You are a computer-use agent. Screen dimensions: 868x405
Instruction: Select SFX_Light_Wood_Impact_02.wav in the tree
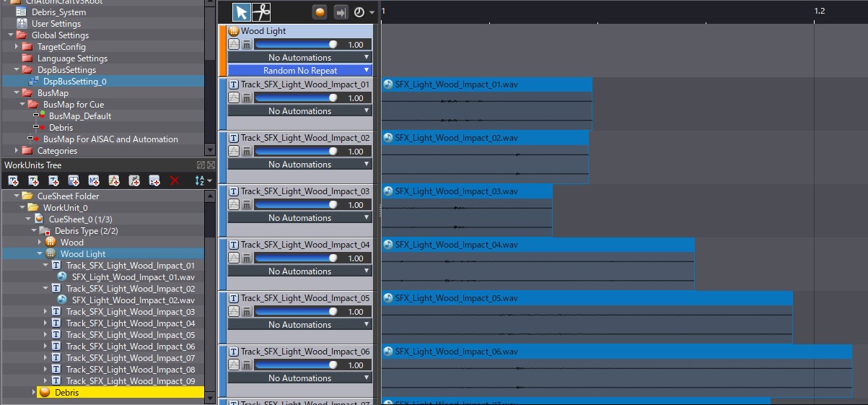[133, 300]
